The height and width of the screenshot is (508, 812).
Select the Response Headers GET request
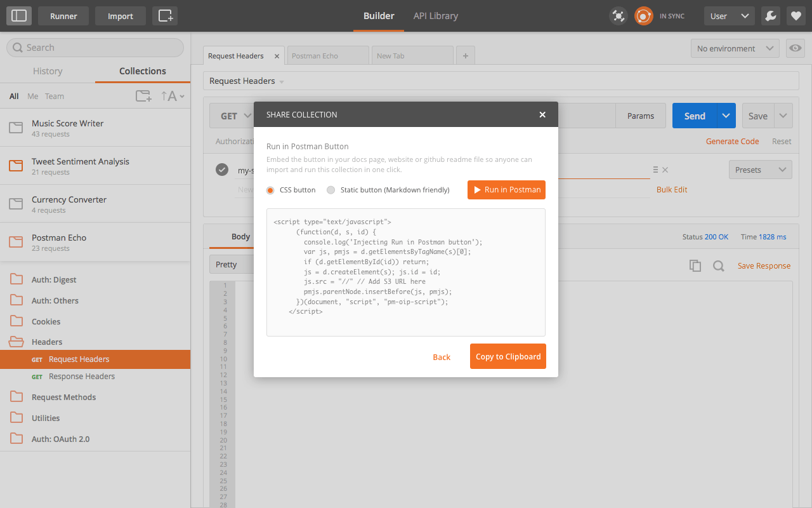[x=95, y=377]
